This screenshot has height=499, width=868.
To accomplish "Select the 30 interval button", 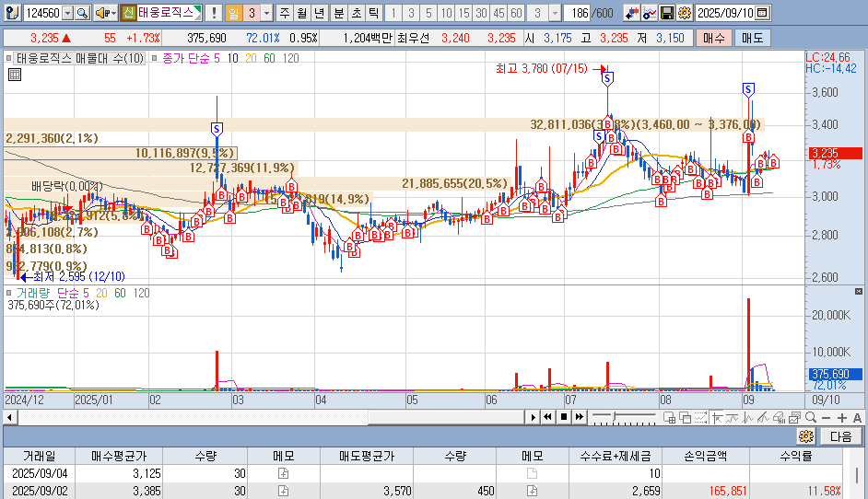I will tap(481, 13).
